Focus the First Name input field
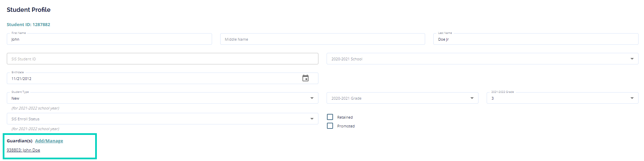 coord(109,39)
